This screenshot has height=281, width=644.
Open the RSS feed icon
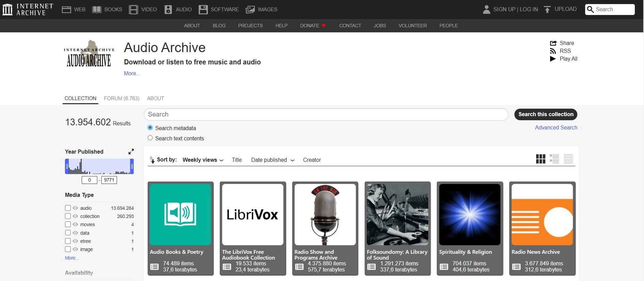[x=553, y=51]
